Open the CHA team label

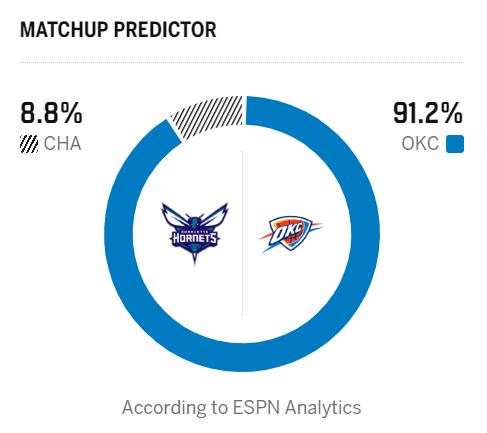pos(62,144)
